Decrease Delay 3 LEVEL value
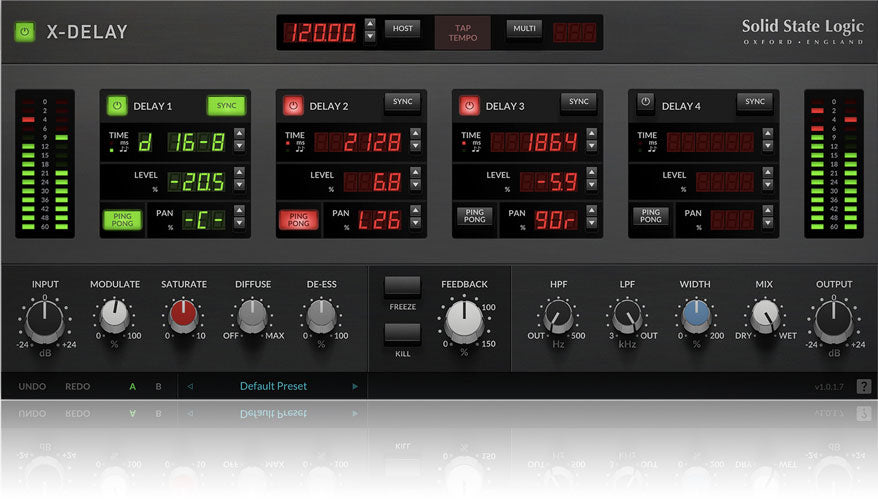 pyautogui.click(x=591, y=185)
